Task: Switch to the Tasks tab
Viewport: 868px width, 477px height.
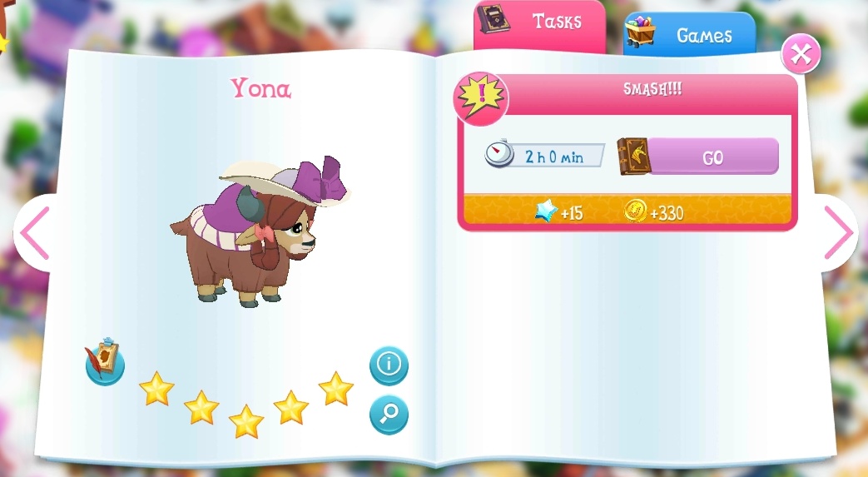Action: click(539, 26)
